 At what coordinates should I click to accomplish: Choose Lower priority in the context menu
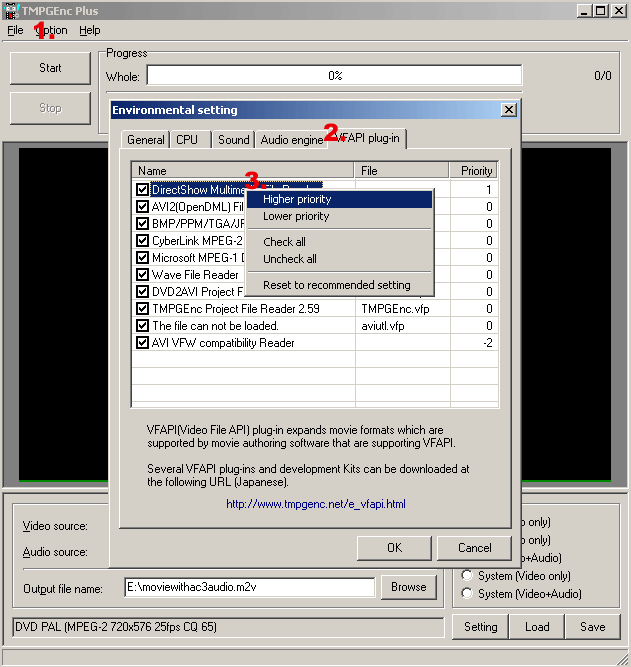[295, 216]
